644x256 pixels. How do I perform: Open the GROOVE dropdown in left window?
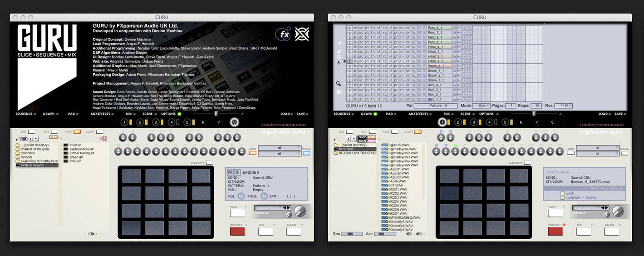click(273, 208)
